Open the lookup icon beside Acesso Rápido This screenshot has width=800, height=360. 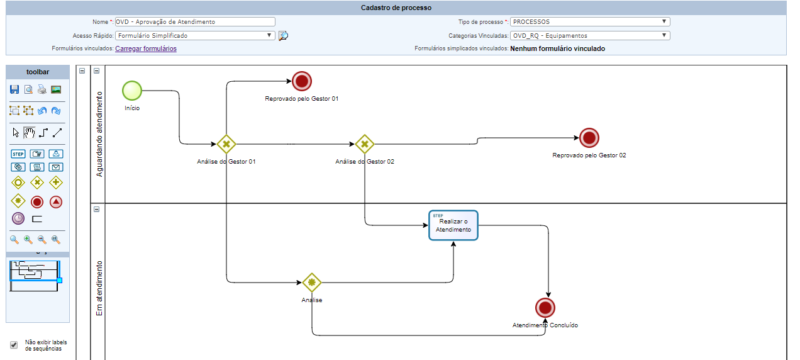tap(283, 36)
